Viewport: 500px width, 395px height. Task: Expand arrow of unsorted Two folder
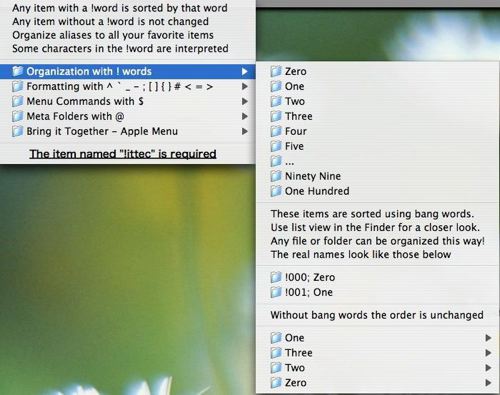pos(488,368)
